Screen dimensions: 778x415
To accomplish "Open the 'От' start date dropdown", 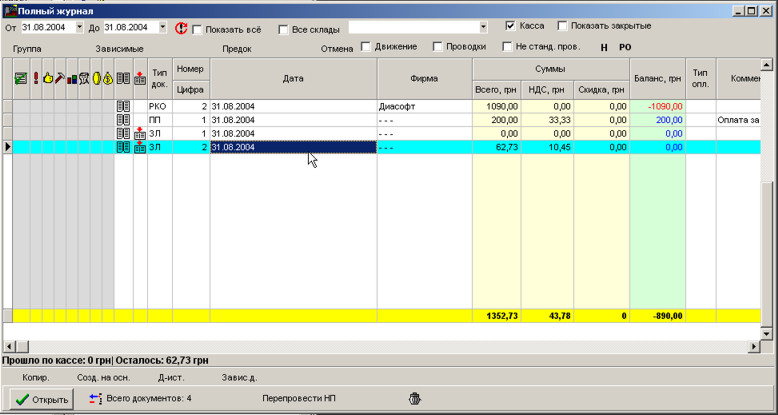I will tap(78, 28).
